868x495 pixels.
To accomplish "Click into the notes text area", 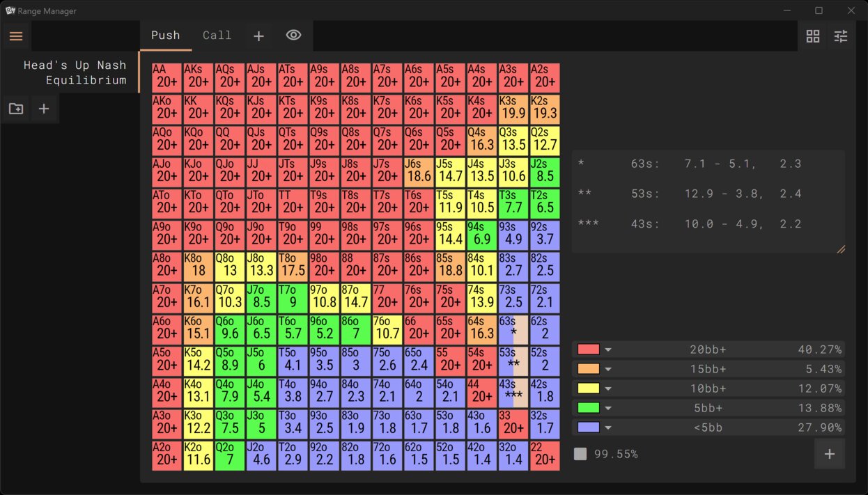I will tap(707, 202).
